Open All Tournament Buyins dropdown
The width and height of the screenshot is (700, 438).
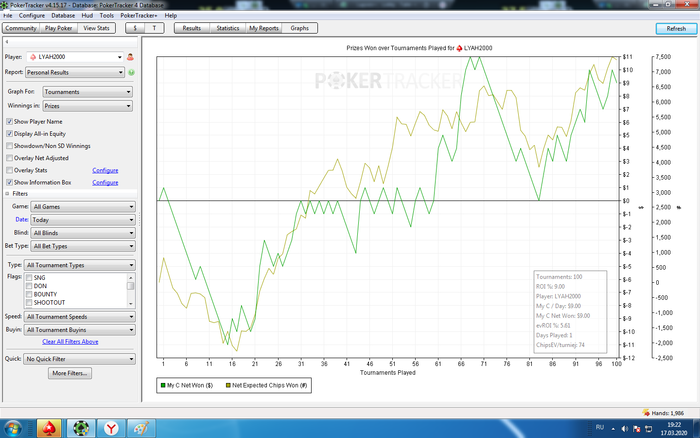tap(79, 330)
